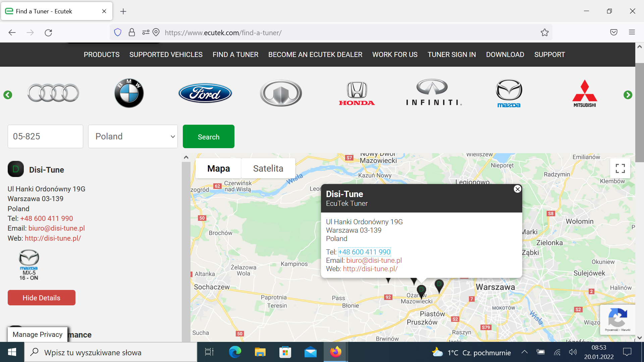Click the Disi-Tune tuner name heading

pos(47,170)
